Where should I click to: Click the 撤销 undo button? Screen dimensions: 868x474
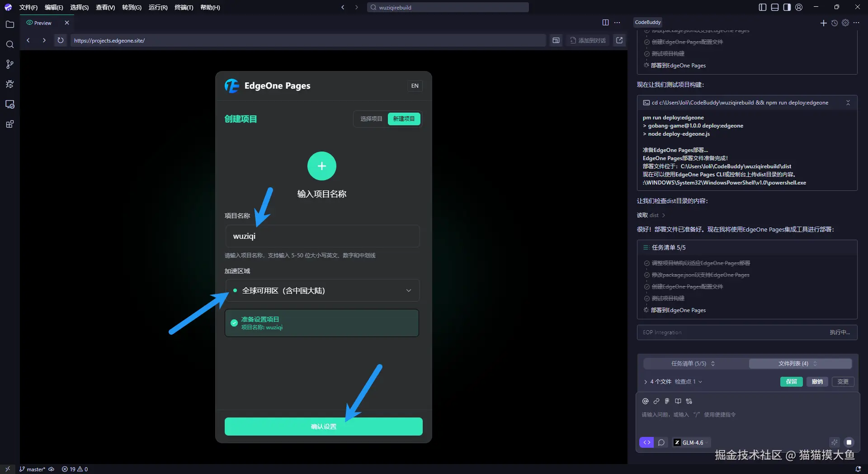817,382
